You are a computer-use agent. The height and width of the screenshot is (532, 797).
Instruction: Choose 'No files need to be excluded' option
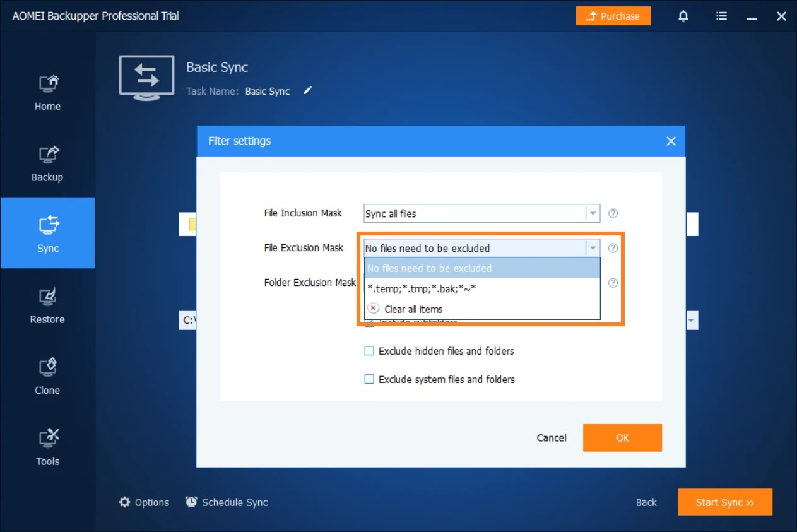[482, 268]
